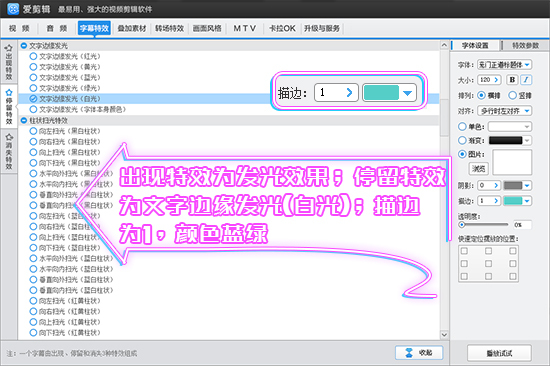Screen dimensions: 550x366
Task: Select 向下扫光（黑白柱状） effect
Action: point(65,162)
